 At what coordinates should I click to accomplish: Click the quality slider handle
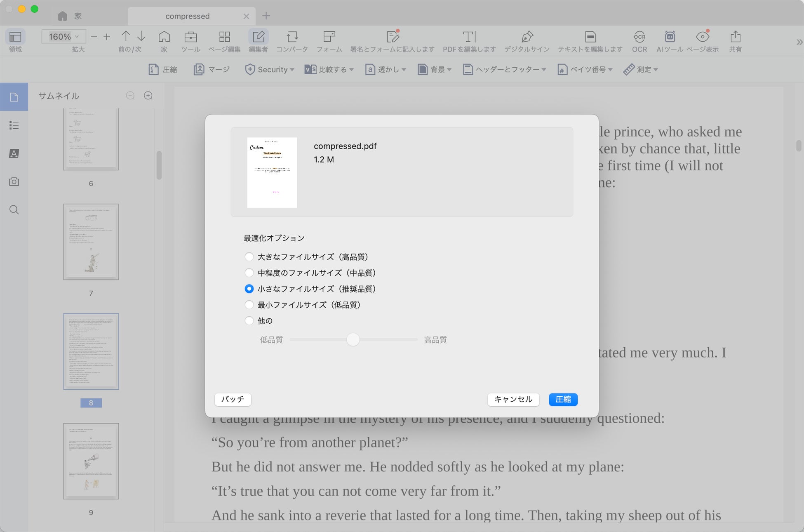[353, 340]
